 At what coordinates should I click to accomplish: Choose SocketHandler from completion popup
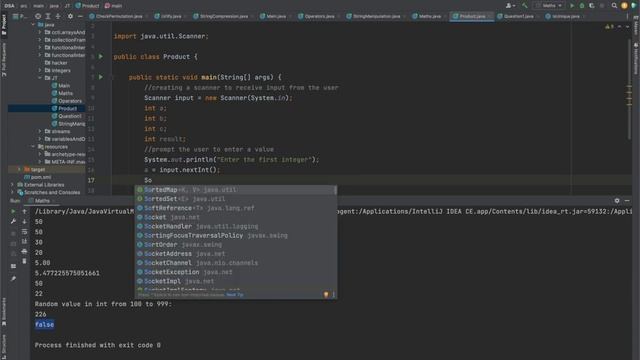235,226
